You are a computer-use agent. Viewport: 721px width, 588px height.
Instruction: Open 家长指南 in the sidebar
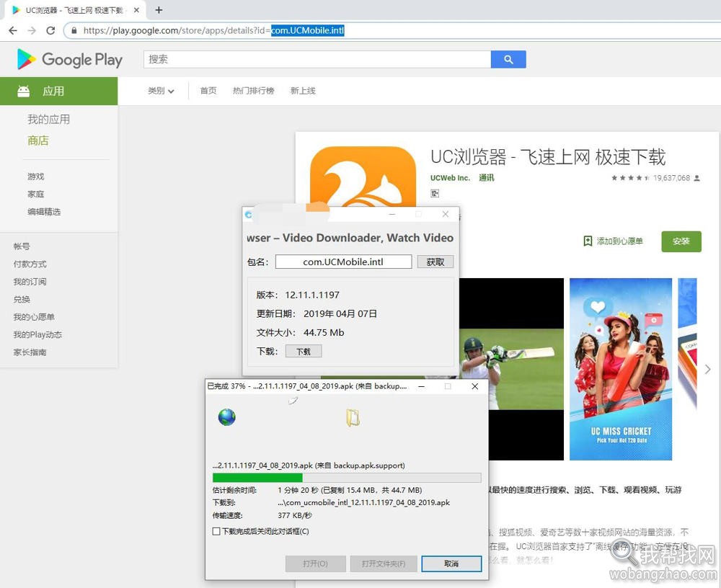30,352
